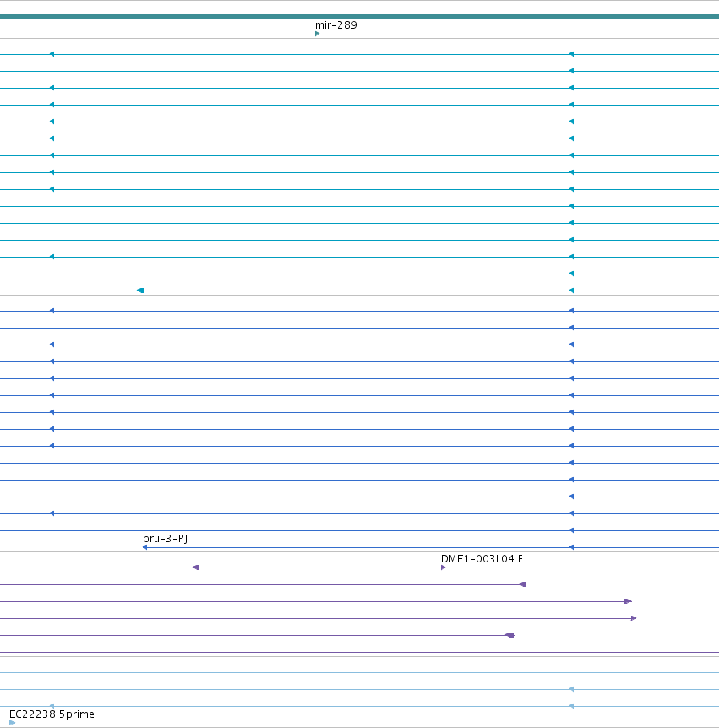Click the small purple DME1-003L04.F arrow glyph
Viewport: 719px width, 728px height.
(443, 568)
